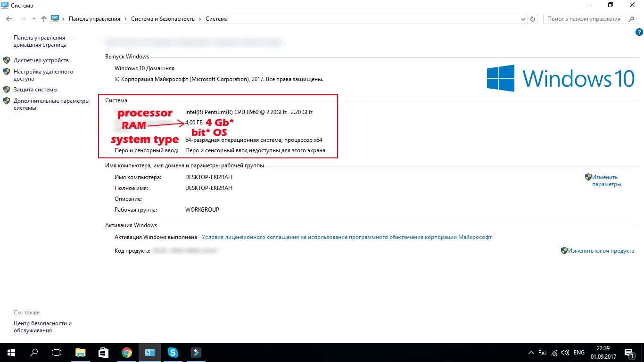The height and width of the screenshot is (362, 644).
Task: Select the full name DESKTOP-EKI2RAH beside Полное имя
Action: point(209,188)
